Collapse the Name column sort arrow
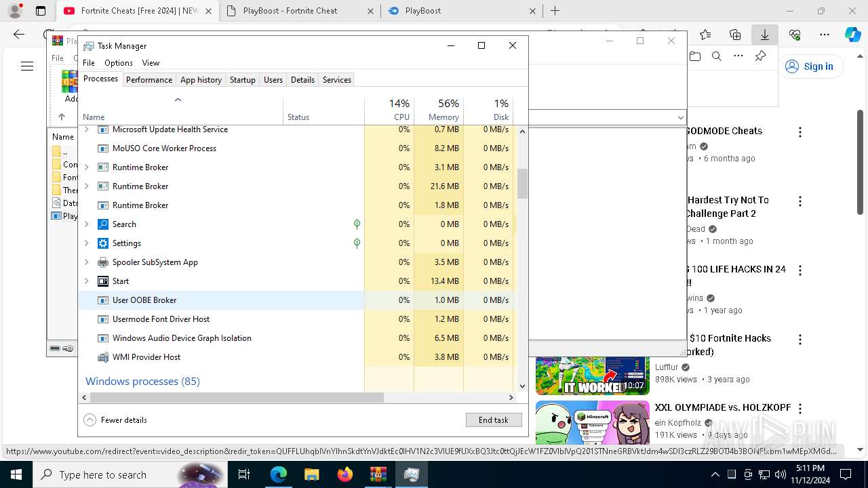The height and width of the screenshot is (488, 868). click(x=178, y=100)
